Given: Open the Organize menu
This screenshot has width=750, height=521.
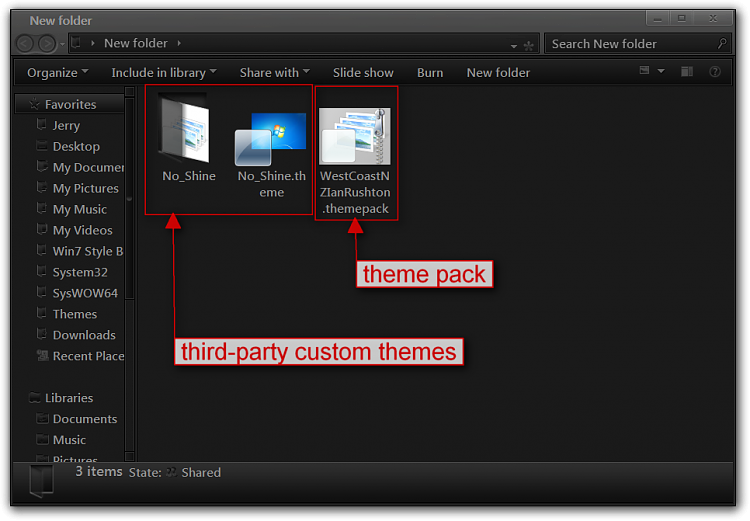Looking at the screenshot, I should click(x=58, y=73).
